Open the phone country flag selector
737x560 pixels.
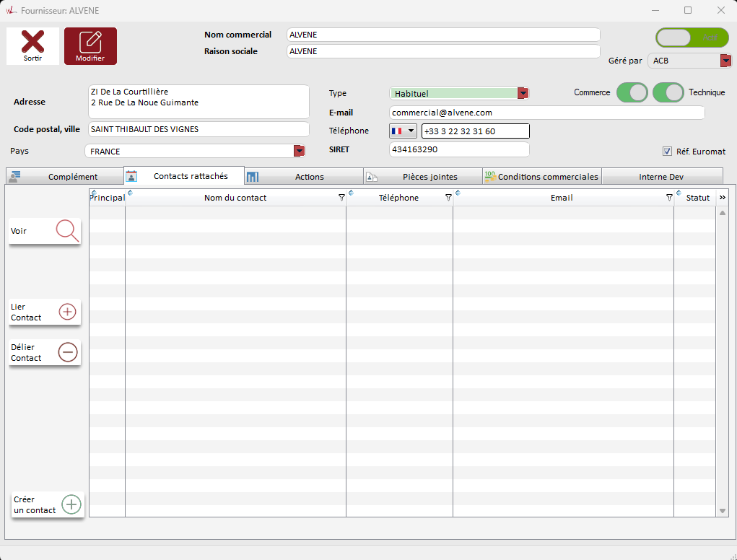[x=403, y=131]
